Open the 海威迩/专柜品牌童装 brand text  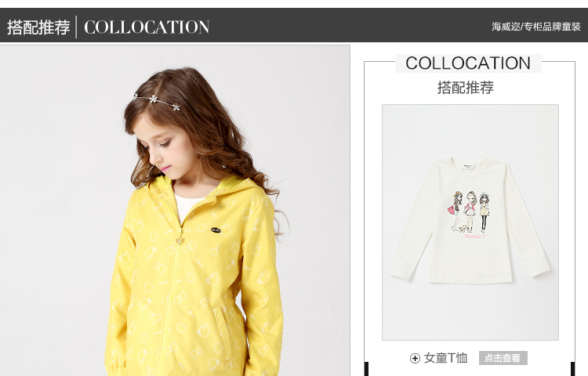[x=536, y=27]
